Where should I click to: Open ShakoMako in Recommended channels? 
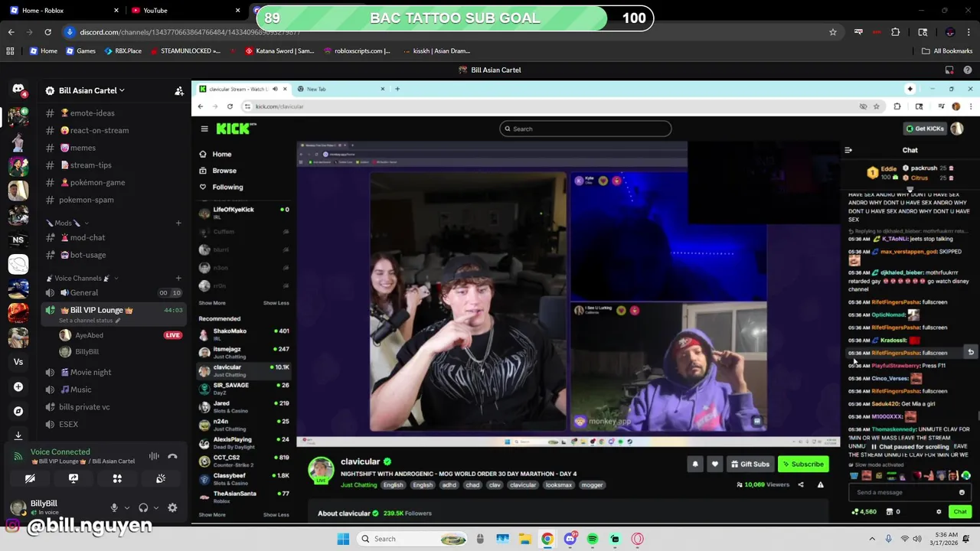(x=242, y=334)
